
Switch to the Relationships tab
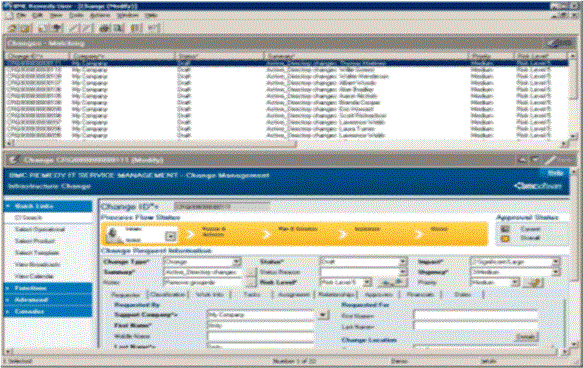(x=336, y=294)
